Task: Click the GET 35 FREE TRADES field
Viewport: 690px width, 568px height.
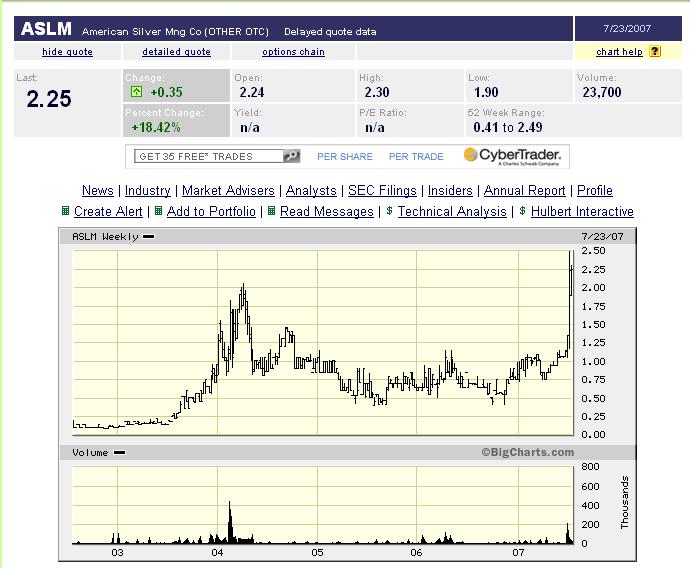Action: [x=209, y=156]
